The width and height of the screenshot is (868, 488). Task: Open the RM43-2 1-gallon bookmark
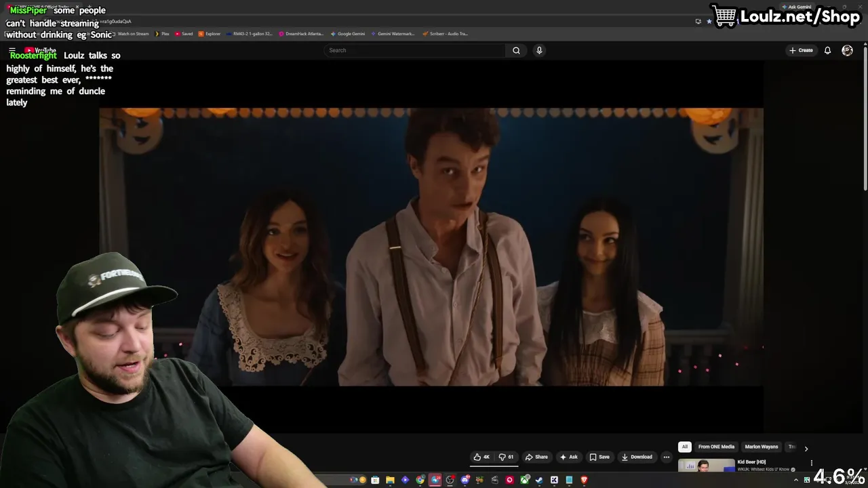(249, 33)
